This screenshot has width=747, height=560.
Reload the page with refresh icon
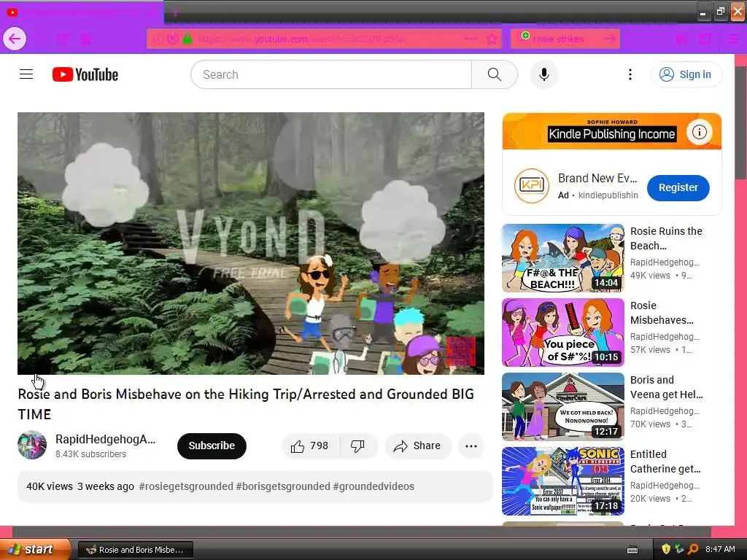pos(63,39)
